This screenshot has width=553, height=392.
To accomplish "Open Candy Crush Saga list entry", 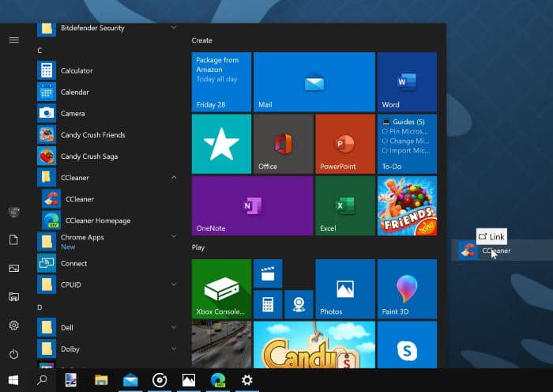I will pyautogui.click(x=107, y=156).
